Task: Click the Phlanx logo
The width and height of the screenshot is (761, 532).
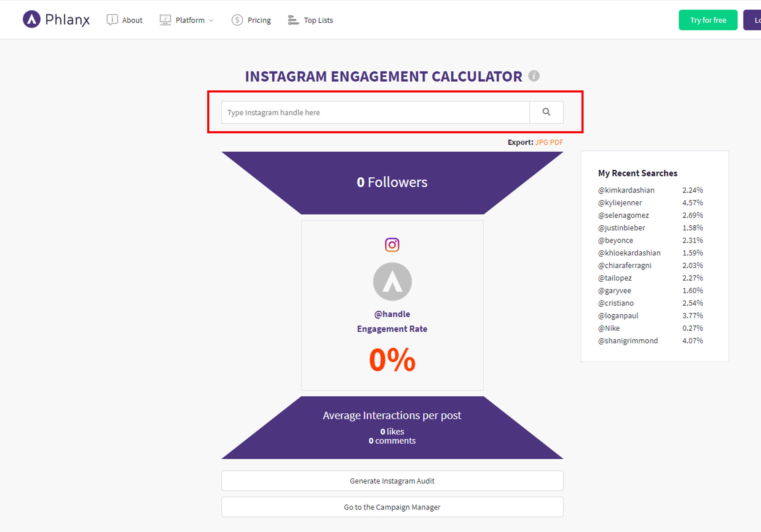Action: [x=56, y=19]
